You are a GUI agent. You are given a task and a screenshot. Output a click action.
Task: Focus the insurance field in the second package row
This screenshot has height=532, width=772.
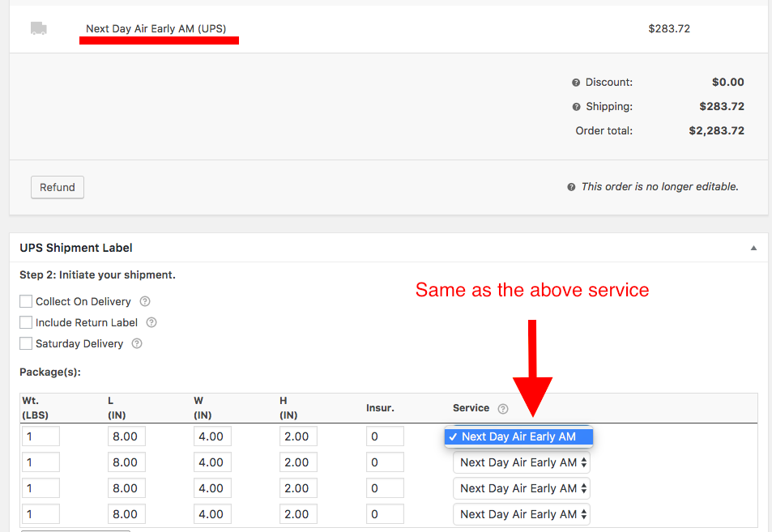point(385,462)
